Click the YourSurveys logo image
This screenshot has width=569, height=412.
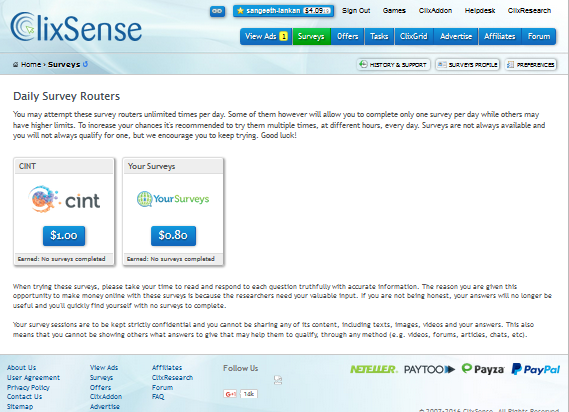[173, 199]
